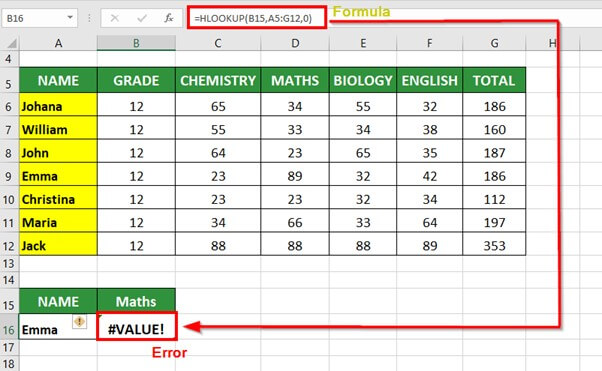Click the formula bar options dots handle
Image resolution: width=602 pixels, height=371 pixels.
tap(89, 18)
